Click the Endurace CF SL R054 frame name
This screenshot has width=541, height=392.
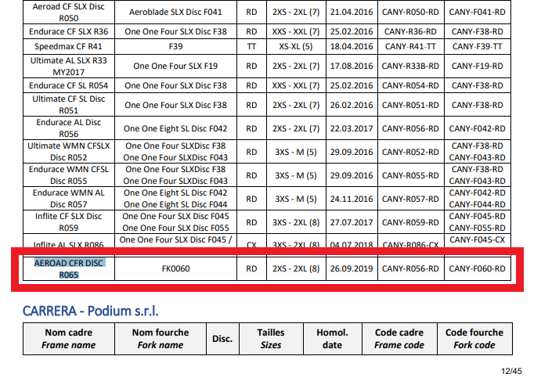click(69, 85)
